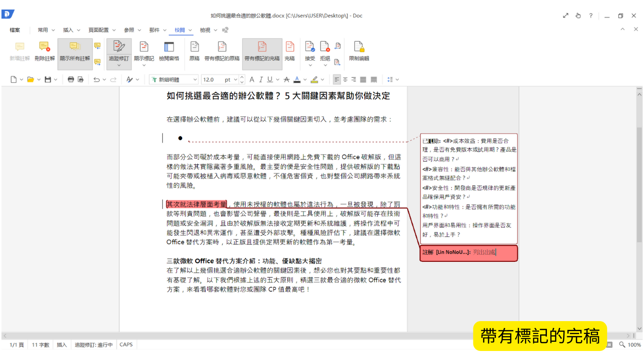
Task: Toggle underline formatting
Action: pos(270,79)
